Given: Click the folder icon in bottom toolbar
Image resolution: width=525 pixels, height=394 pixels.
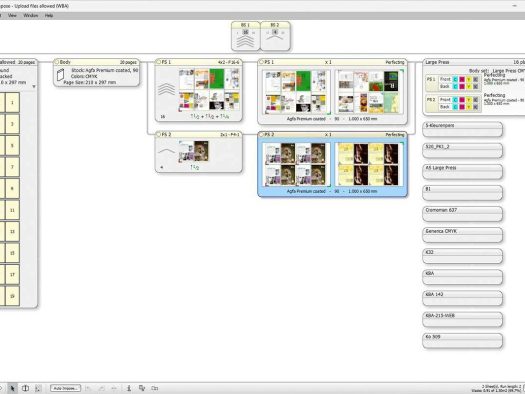Looking at the screenshot, I should (154, 388).
